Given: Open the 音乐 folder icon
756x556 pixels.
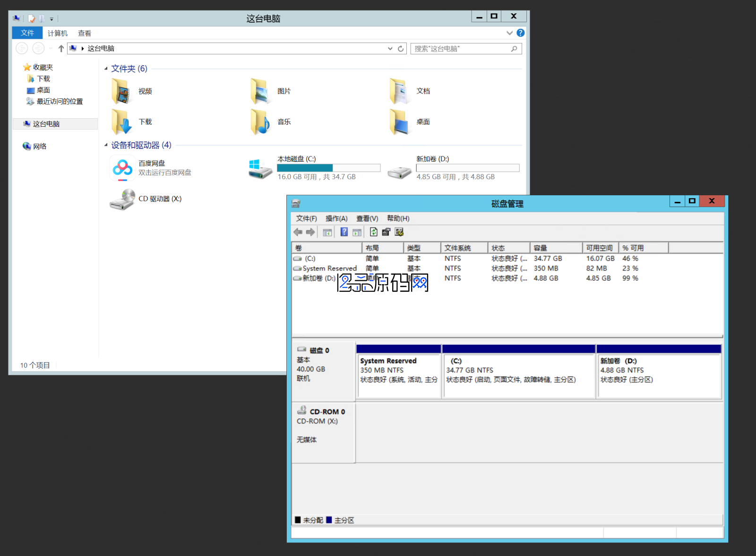Looking at the screenshot, I should point(260,122).
